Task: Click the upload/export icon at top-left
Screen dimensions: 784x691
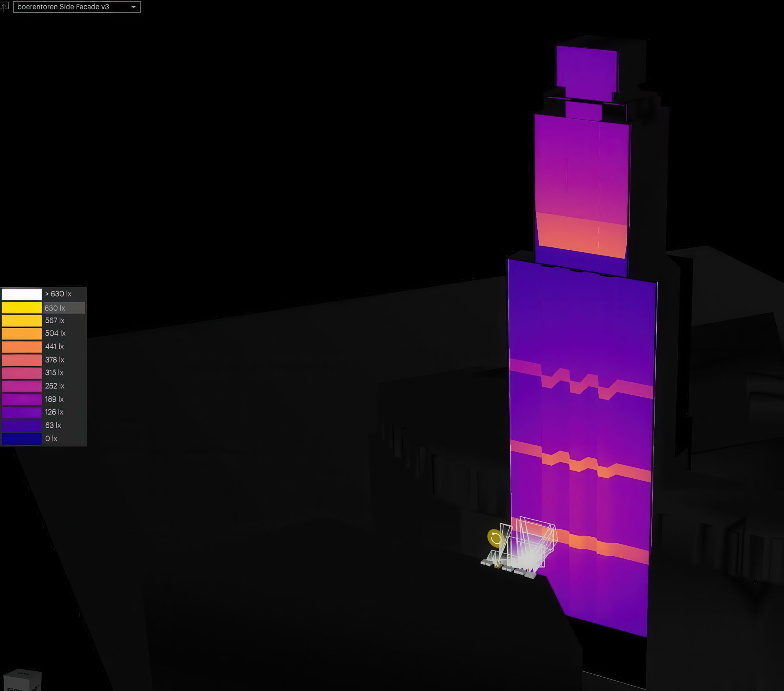Action: (x=4, y=7)
